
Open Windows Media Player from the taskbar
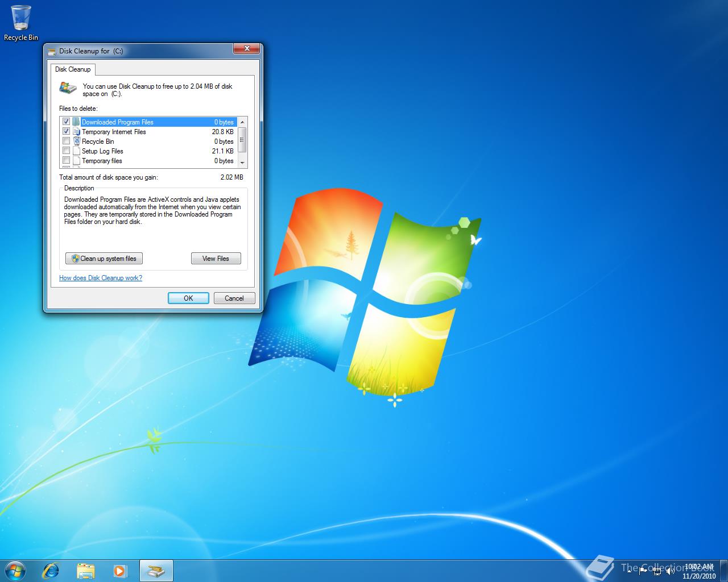[120, 570]
